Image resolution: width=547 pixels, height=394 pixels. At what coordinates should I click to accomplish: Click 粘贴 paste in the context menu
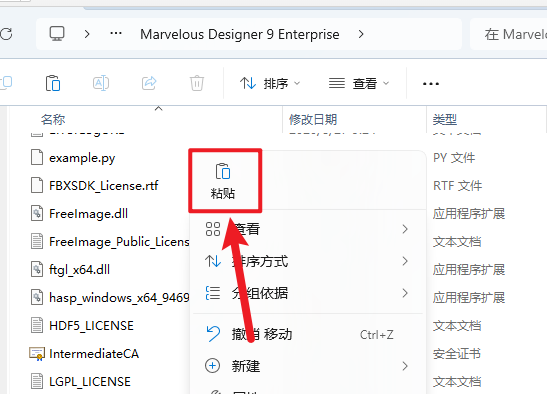click(223, 181)
